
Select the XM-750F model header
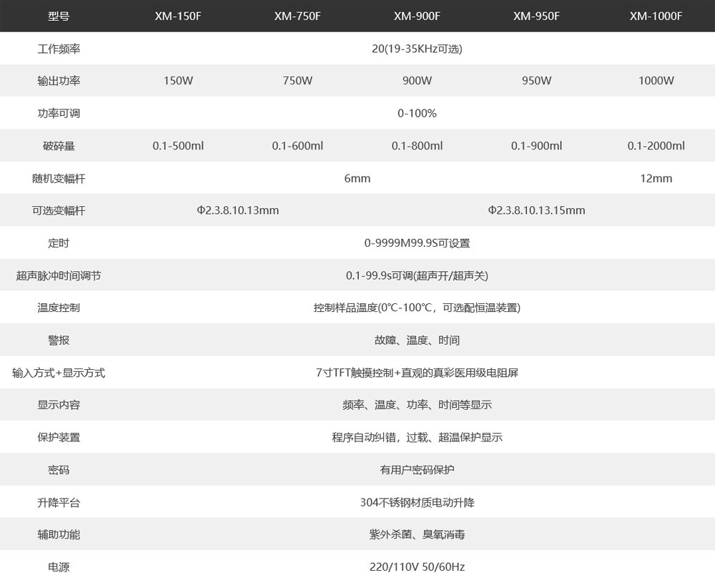point(297,16)
